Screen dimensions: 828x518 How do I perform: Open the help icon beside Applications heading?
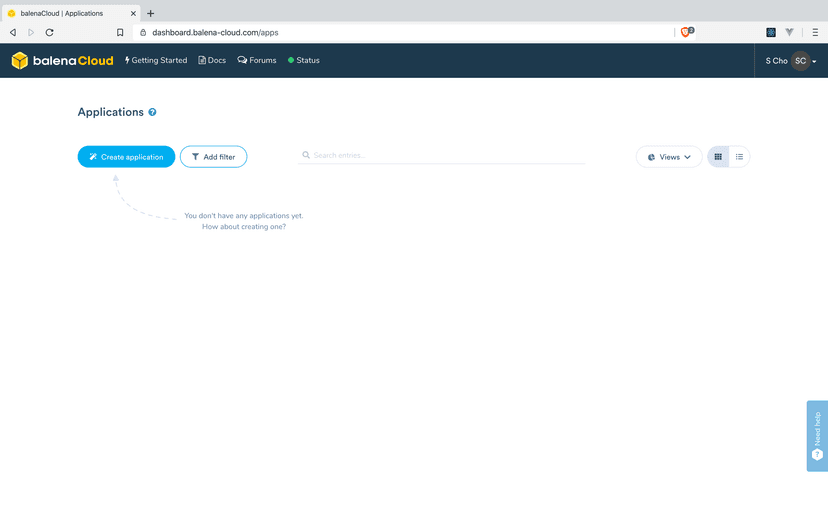tap(152, 112)
